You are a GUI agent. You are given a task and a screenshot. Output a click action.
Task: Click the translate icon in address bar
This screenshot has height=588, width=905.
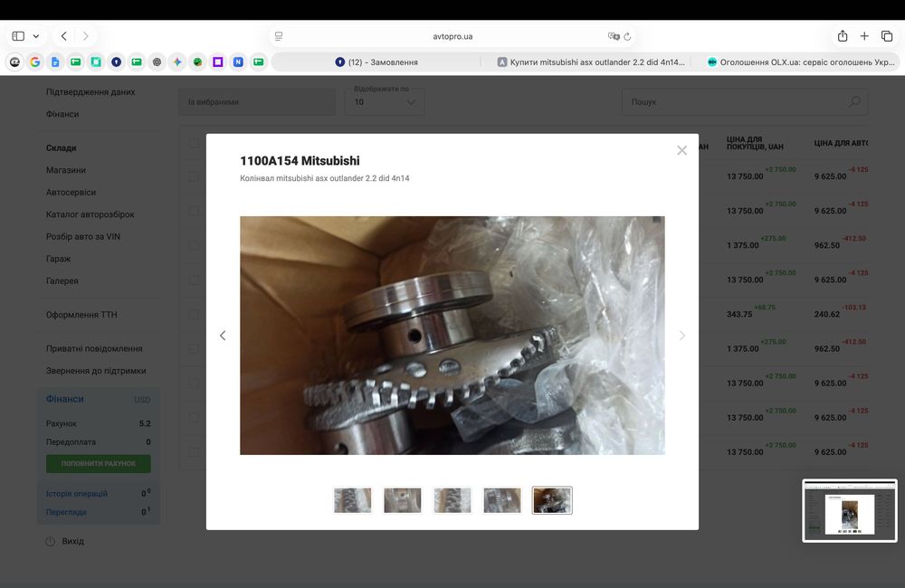613,36
